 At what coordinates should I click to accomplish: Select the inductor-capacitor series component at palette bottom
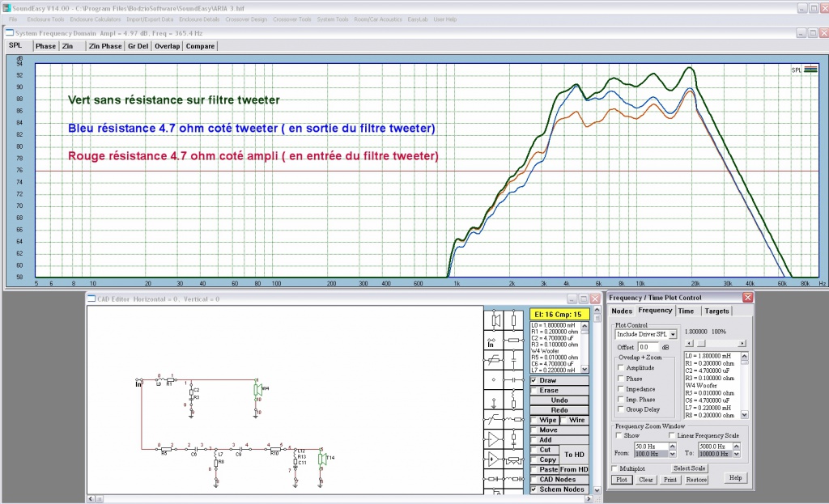[x=513, y=479]
